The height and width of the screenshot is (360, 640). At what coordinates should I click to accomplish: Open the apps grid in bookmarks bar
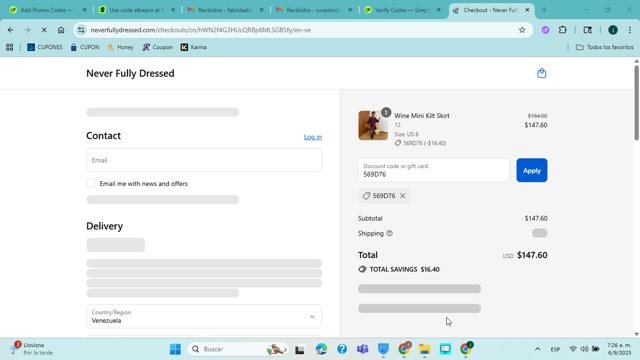point(9,47)
